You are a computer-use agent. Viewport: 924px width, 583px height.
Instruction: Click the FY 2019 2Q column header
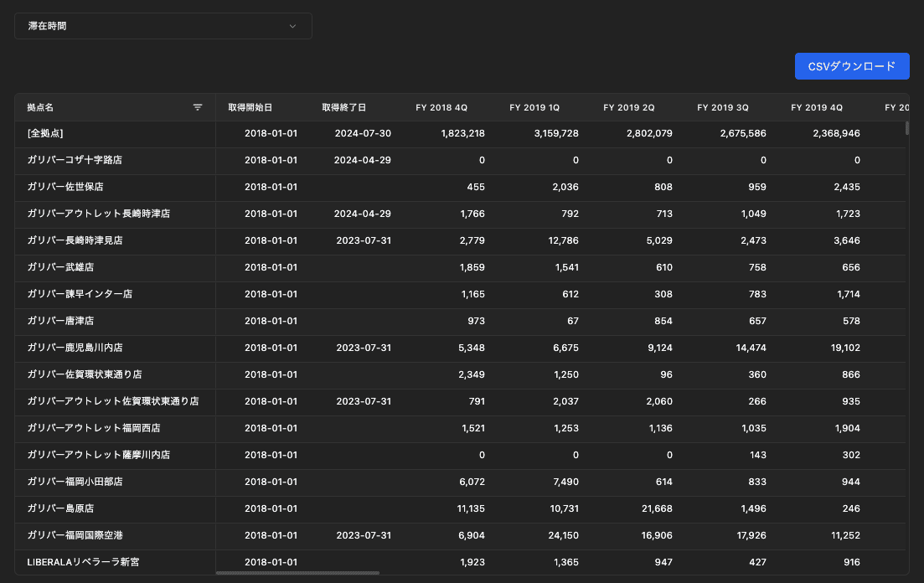coord(629,107)
